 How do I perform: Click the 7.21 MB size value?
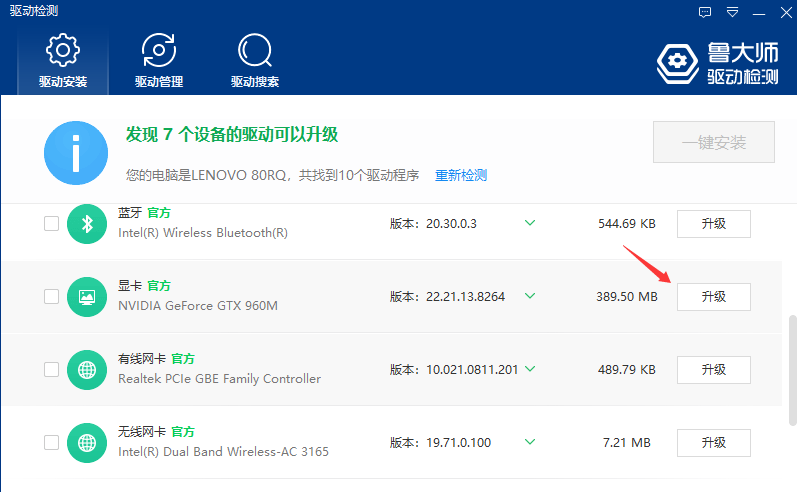point(627,443)
